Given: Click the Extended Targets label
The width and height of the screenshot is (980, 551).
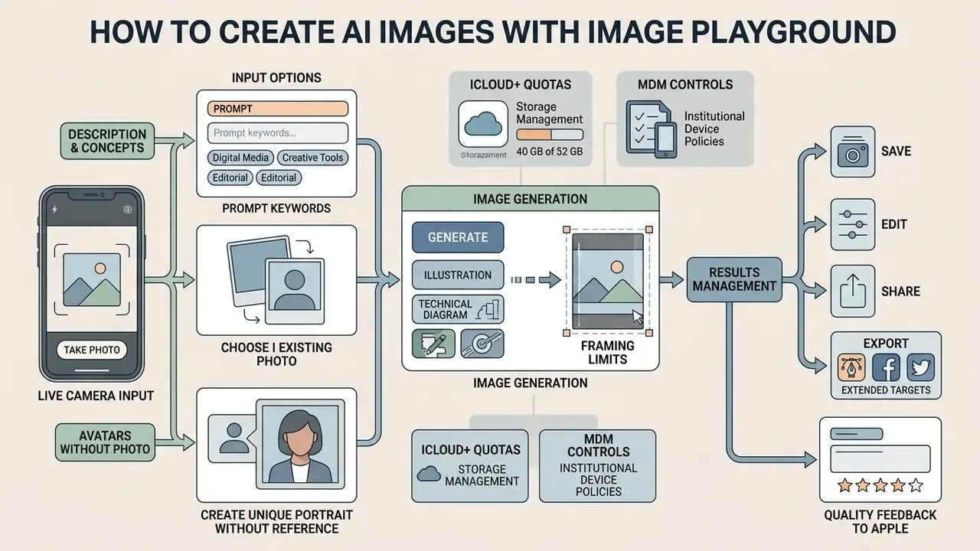Looking at the screenshot, I should [886, 390].
